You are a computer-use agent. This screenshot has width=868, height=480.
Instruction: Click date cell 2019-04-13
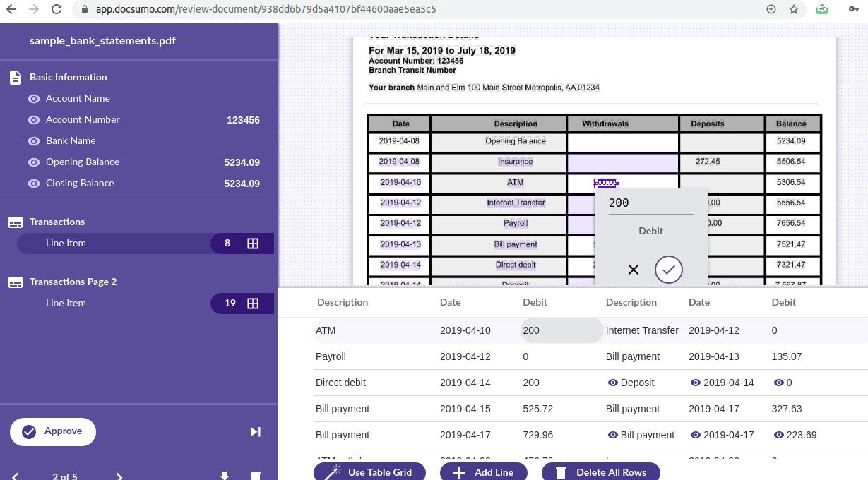tap(714, 356)
